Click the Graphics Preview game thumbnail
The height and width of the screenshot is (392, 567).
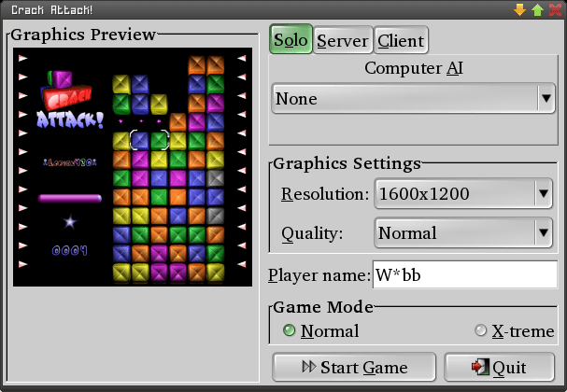pos(133,167)
